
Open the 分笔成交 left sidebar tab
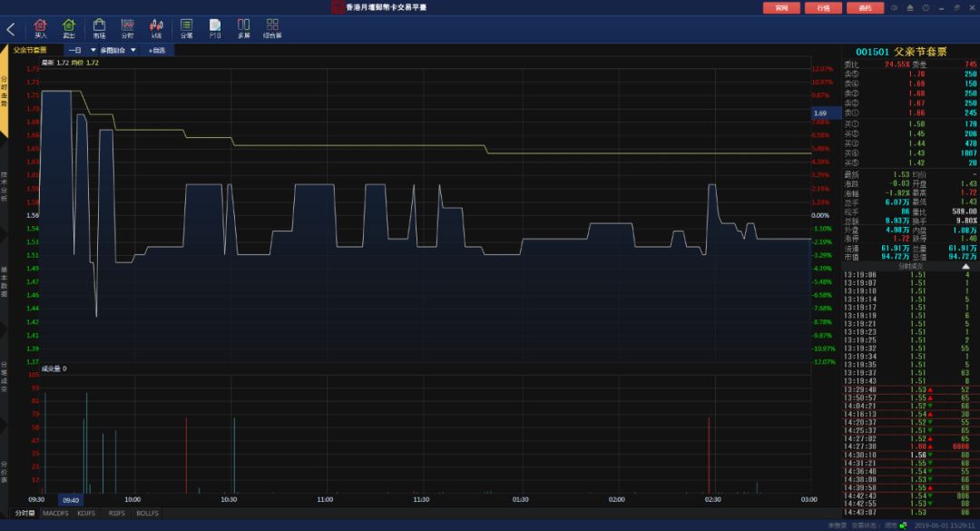[4, 377]
